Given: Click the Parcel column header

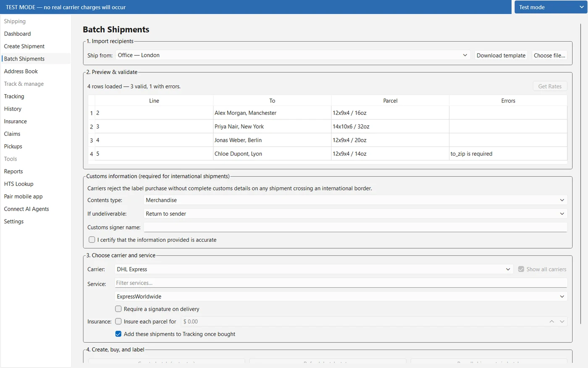Looking at the screenshot, I should 390,101.
